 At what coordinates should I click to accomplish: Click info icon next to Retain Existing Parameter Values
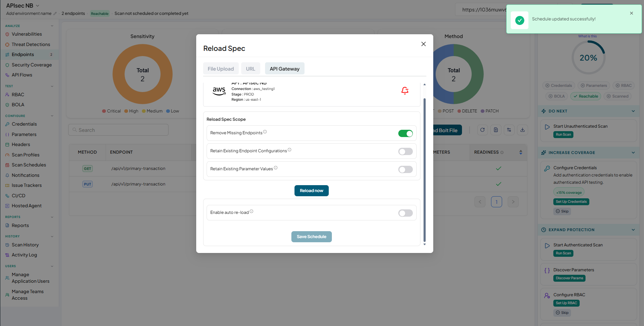276,168
